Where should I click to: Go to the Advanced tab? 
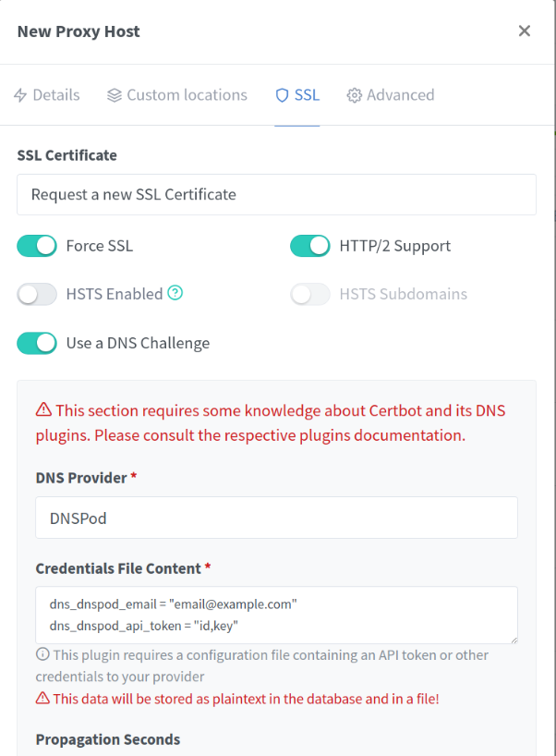click(x=391, y=95)
